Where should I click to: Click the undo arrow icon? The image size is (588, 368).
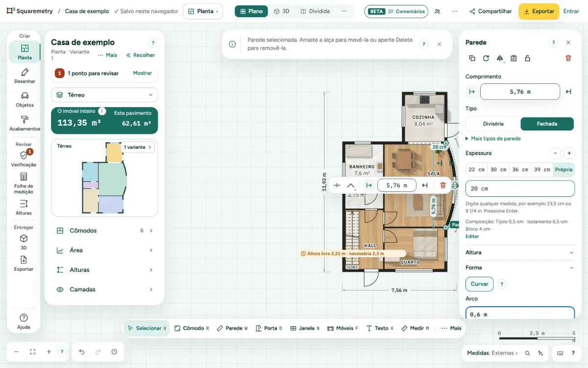82,352
